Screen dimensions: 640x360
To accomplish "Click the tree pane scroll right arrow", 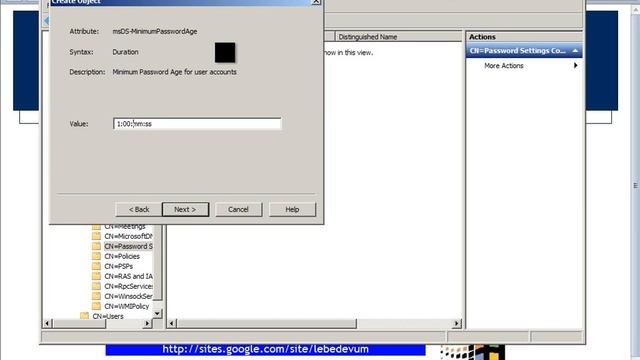I will coord(147,323).
